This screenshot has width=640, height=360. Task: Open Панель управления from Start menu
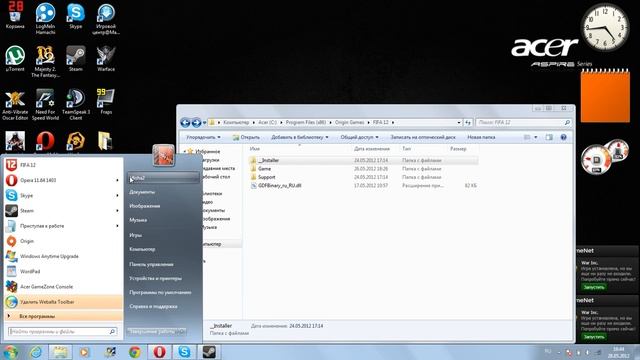pos(151,264)
